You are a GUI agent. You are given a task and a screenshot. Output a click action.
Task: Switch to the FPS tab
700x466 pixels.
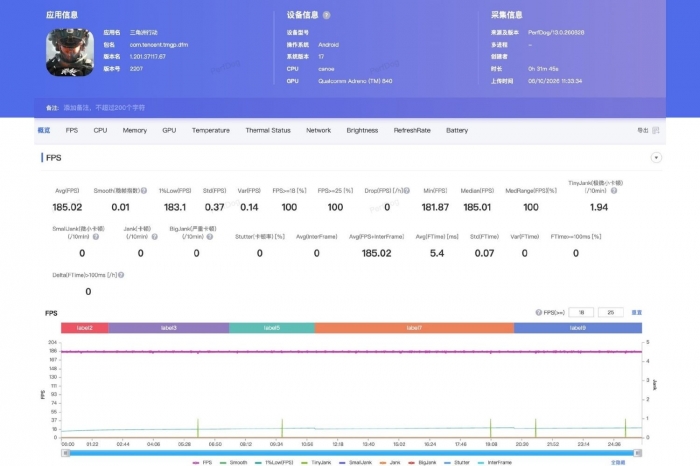pos(71,130)
